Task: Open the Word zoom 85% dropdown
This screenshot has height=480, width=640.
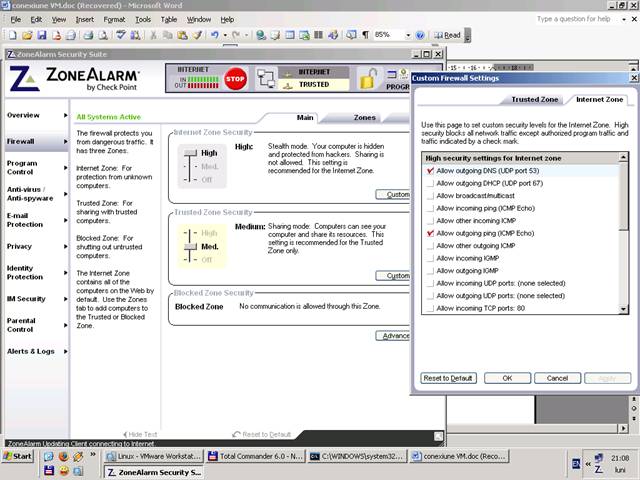Action: coord(407,36)
